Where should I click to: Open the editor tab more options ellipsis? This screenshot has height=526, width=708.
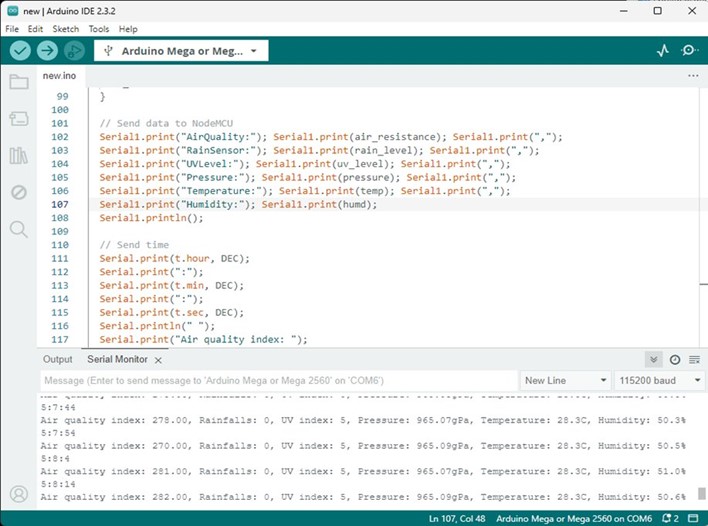(693, 76)
